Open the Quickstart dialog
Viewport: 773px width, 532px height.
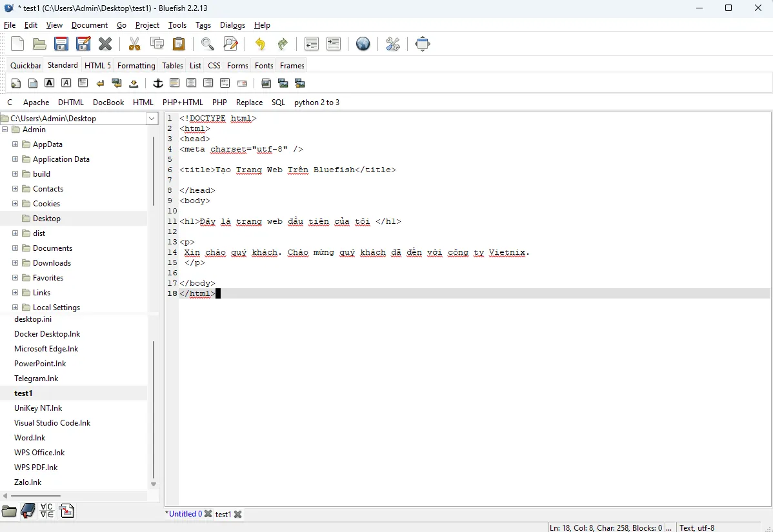[15, 83]
